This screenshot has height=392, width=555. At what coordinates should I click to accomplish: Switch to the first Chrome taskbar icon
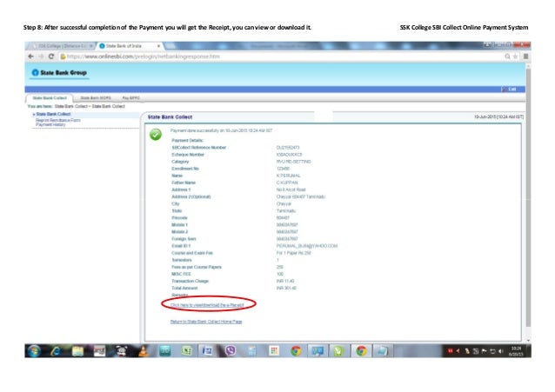[296, 351]
